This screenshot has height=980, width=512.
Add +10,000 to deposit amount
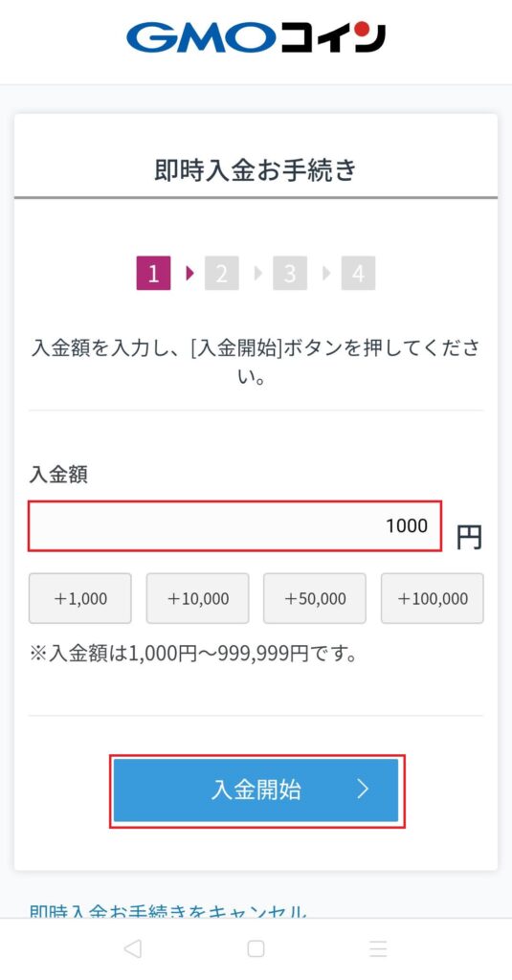point(197,599)
